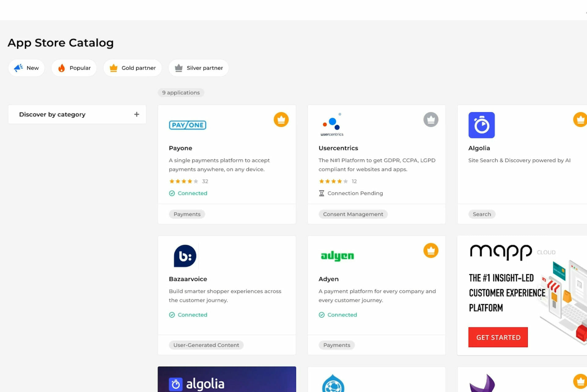The width and height of the screenshot is (587, 392).
Task: Click the GET STARTED button on mapp banner
Action: coord(498,337)
